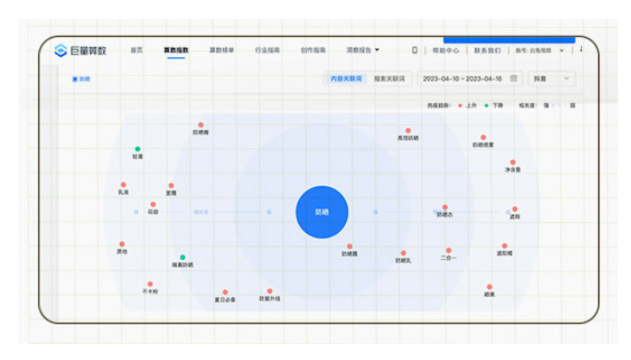This screenshot has width=631, height=360.
Task: Switch to 内容关联词 view
Action: tap(346, 79)
